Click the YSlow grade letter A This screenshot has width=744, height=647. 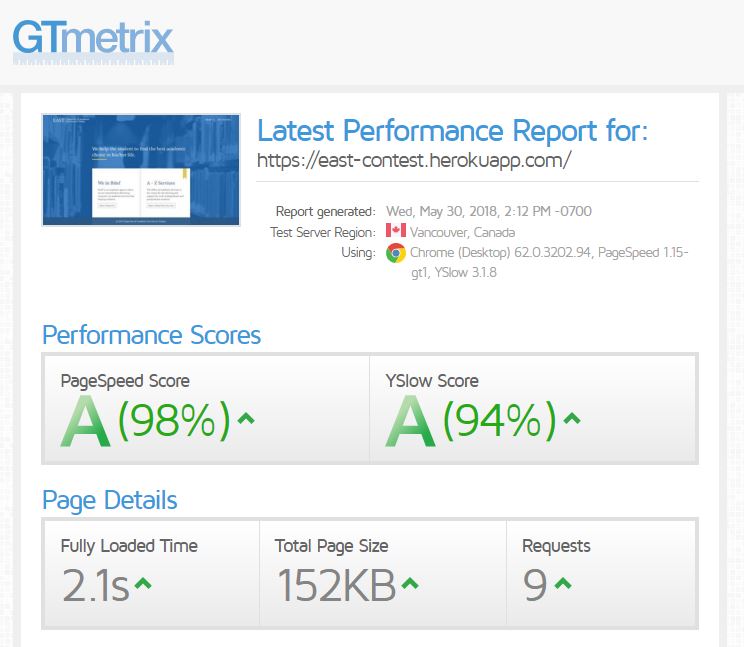410,422
